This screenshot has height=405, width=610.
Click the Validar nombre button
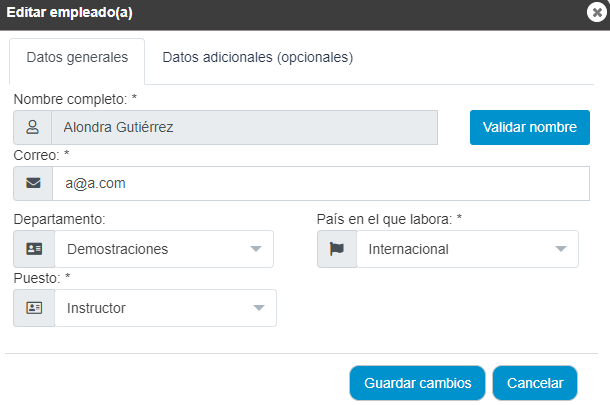tap(529, 128)
